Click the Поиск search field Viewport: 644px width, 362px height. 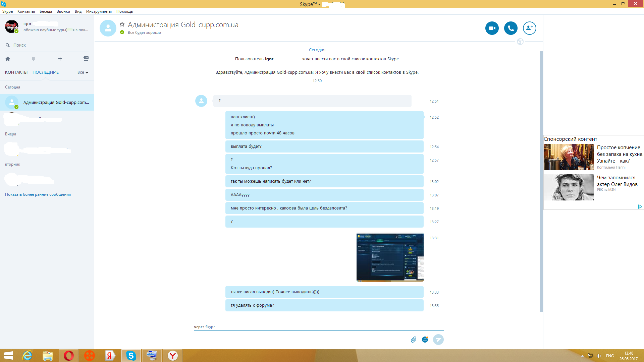pos(47,45)
